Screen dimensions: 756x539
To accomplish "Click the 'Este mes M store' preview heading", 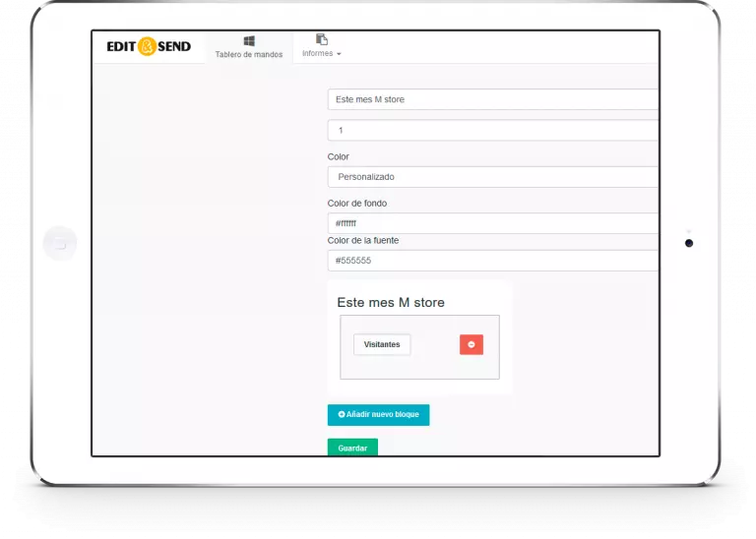I will pyautogui.click(x=391, y=303).
